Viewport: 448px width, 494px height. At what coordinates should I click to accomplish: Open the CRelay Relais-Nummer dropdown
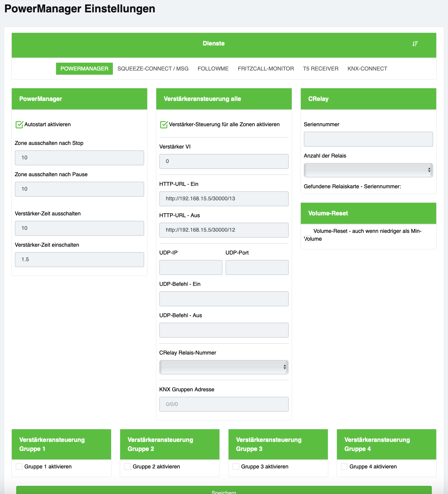tap(224, 367)
